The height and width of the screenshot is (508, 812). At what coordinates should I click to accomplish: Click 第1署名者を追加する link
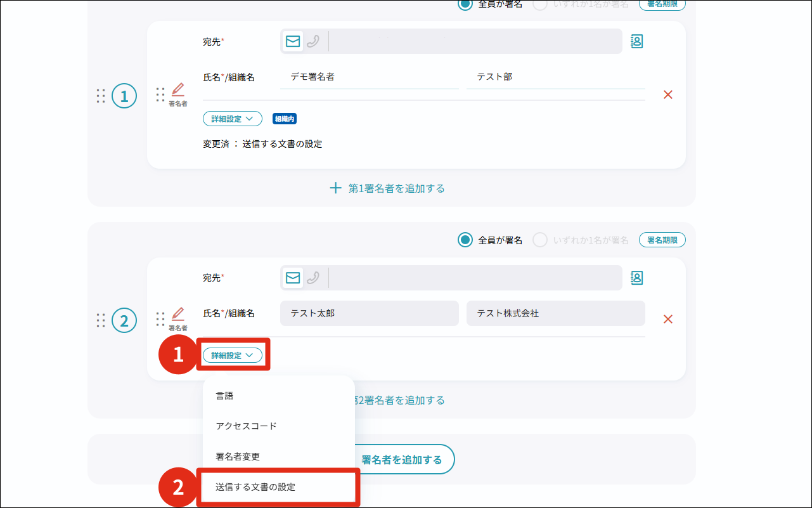pyautogui.click(x=387, y=188)
